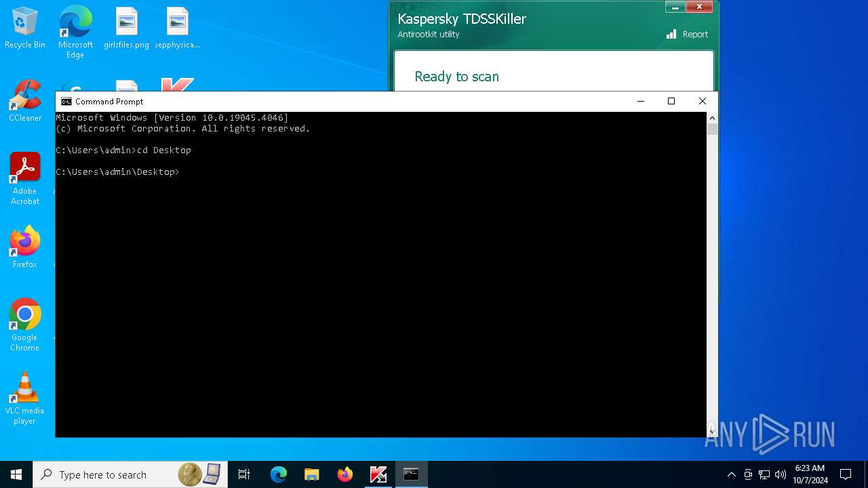Minimize the Command Prompt window
Viewport: 868px width, 488px height.
[640, 102]
